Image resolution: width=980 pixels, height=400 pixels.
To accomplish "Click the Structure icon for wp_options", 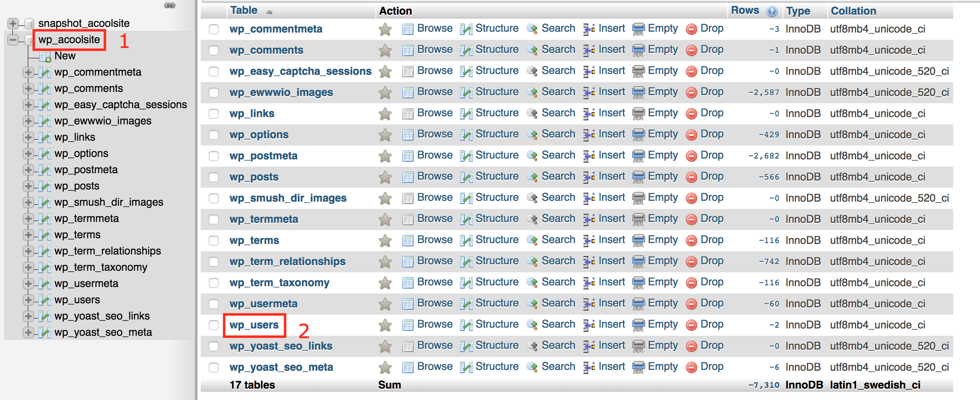I will coord(466,135).
